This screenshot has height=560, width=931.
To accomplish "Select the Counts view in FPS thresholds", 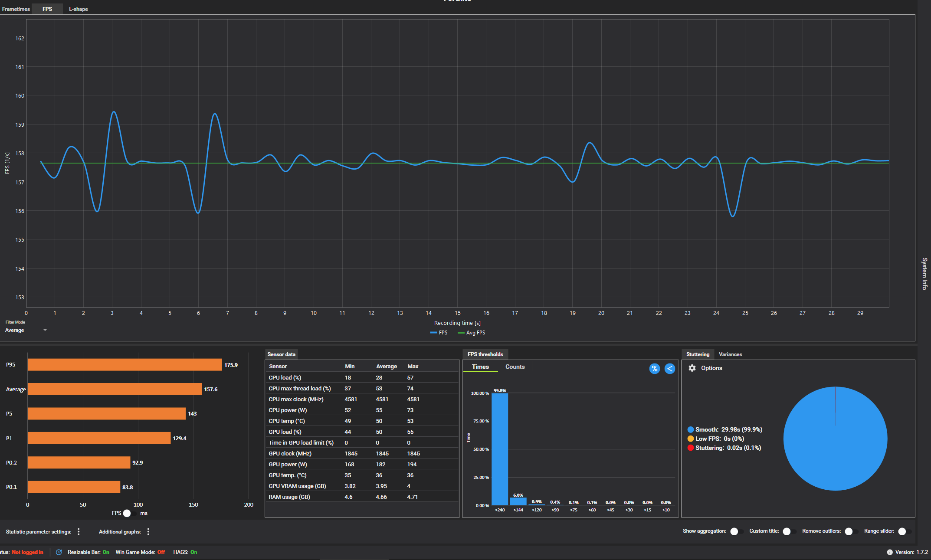I will point(515,367).
